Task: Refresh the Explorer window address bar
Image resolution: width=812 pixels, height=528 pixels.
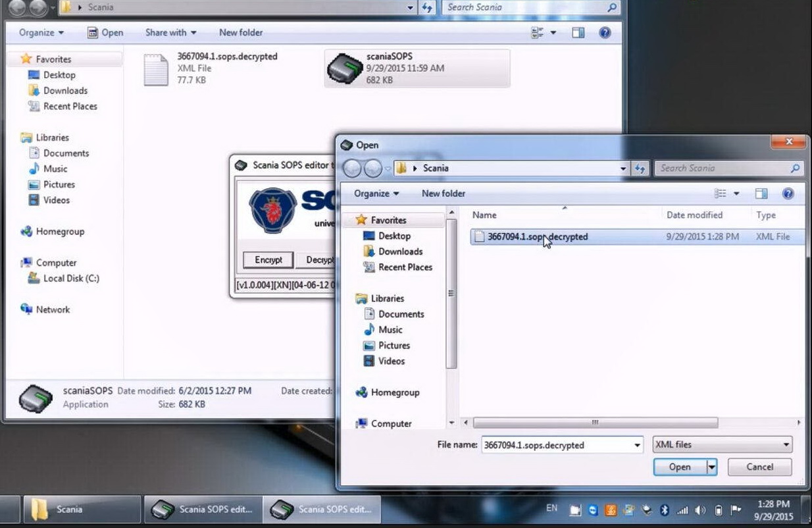Action: pos(428,7)
